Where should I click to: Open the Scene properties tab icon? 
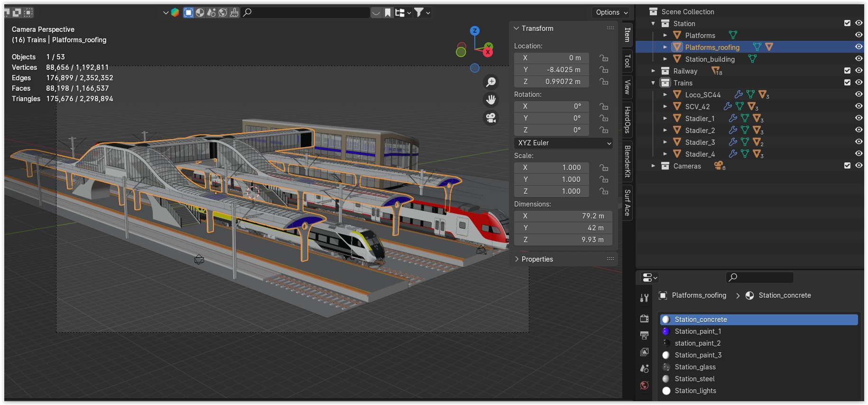pyautogui.click(x=644, y=368)
